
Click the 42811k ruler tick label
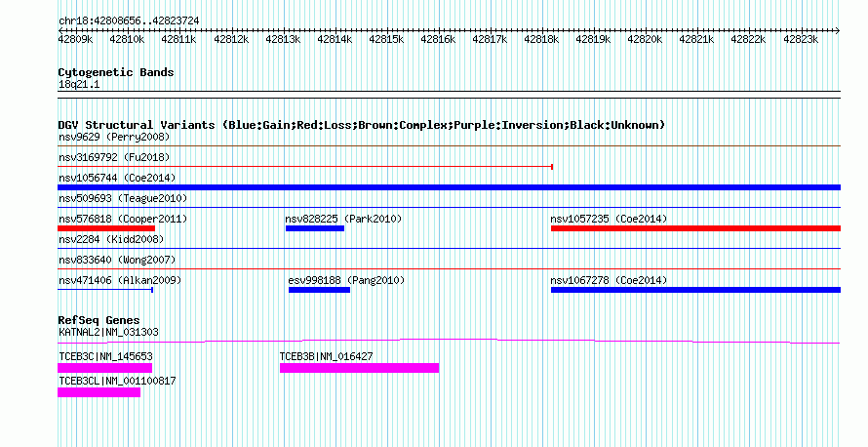pyautogui.click(x=178, y=40)
